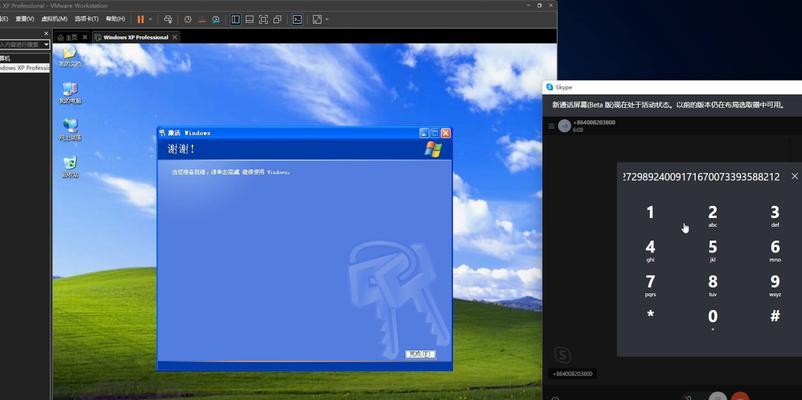Dial 2 abc on the Skype keypad

[712, 215]
